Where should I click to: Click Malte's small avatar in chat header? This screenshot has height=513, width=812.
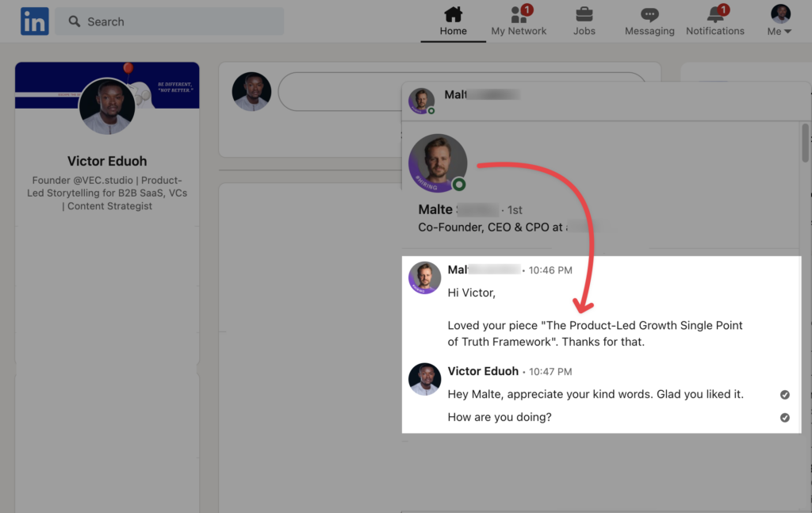tap(421, 101)
